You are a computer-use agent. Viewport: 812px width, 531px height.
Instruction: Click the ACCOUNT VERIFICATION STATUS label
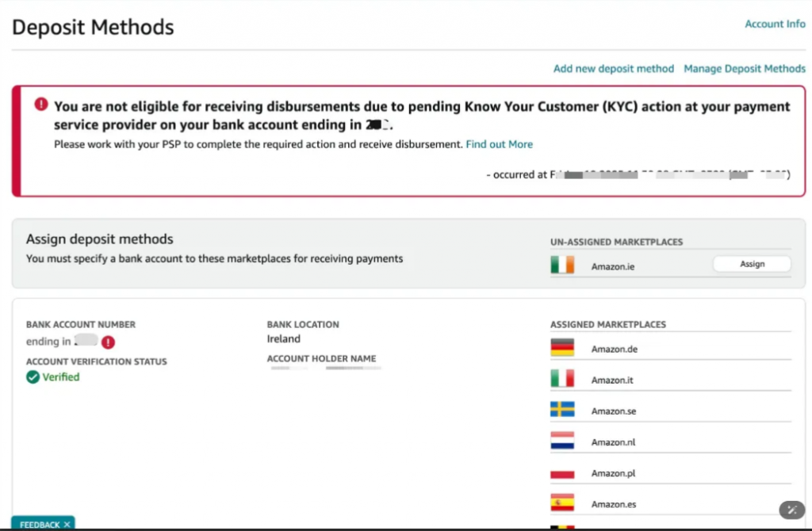point(96,361)
